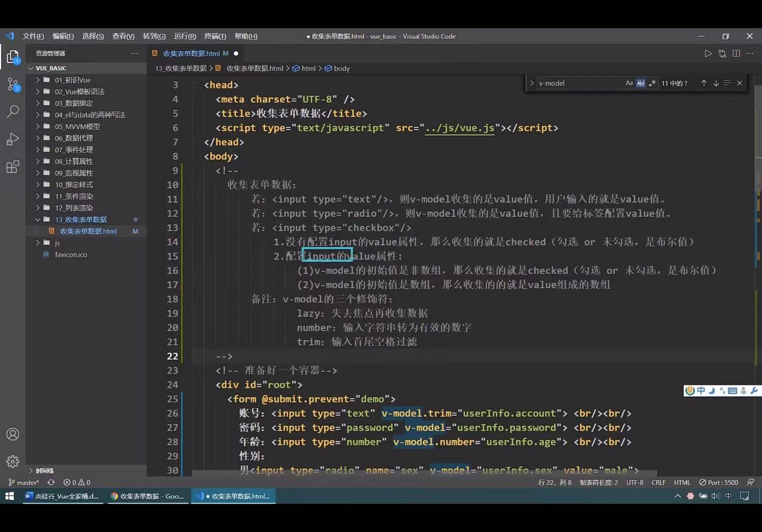The width and height of the screenshot is (762, 532).
Task: Expand the 12_列表渲染 folder
Action: tap(86, 208)
